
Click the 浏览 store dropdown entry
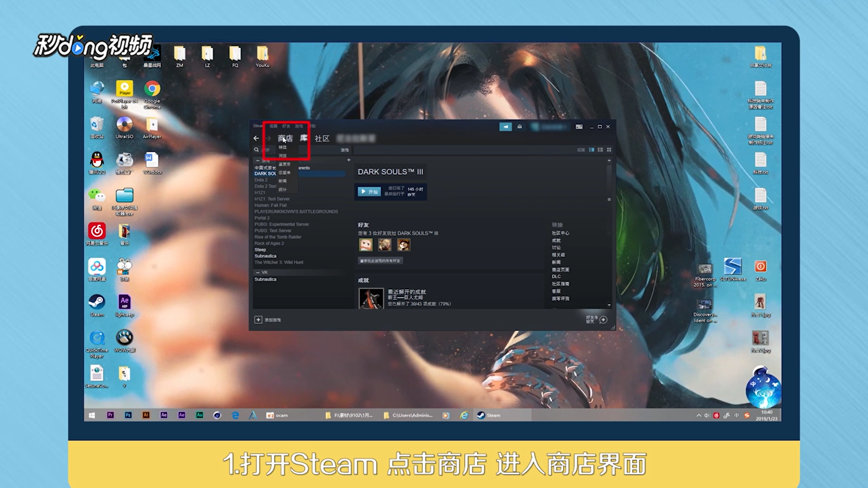pyautogui.click(x=283, y=155)
